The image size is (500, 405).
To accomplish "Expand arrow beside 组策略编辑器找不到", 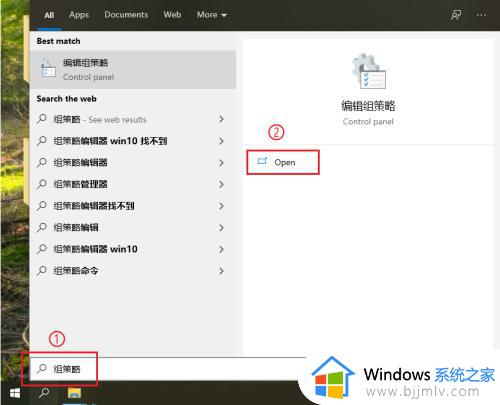I will point(221,206).
